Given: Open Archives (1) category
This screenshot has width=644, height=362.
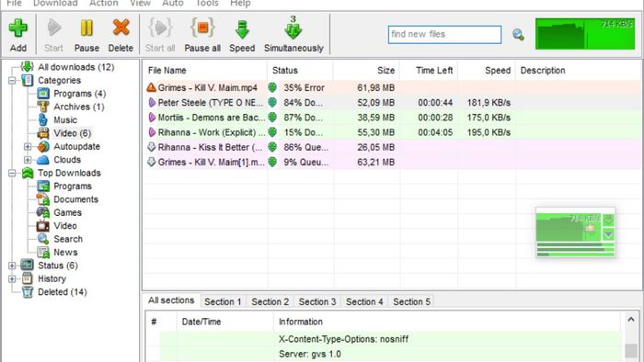Looking at the screenshot, I should [x=79, y=107].
